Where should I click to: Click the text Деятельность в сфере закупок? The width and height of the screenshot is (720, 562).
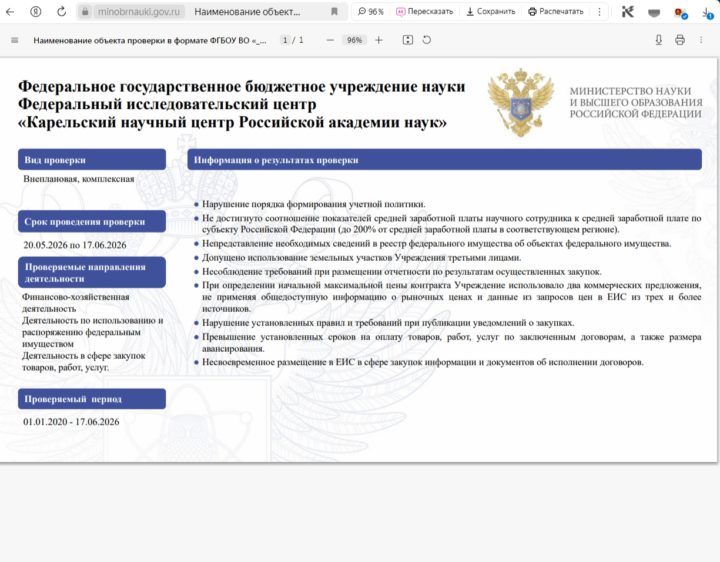coord(84,361)
